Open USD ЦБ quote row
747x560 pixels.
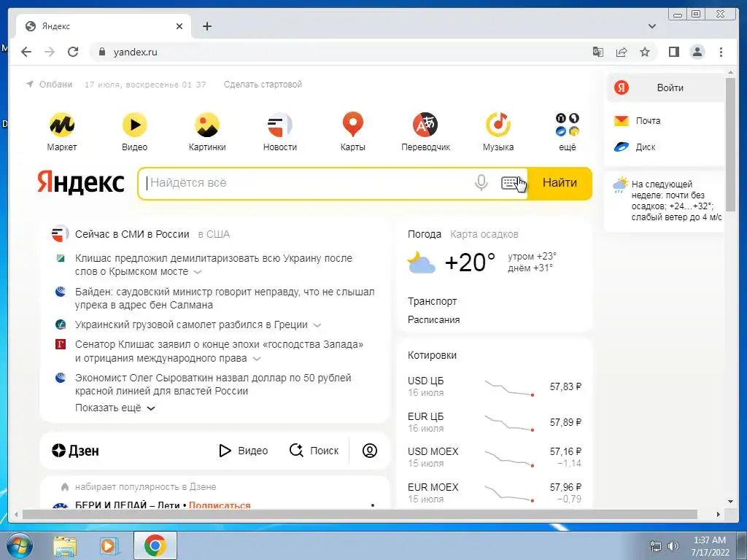pos(495,386)
